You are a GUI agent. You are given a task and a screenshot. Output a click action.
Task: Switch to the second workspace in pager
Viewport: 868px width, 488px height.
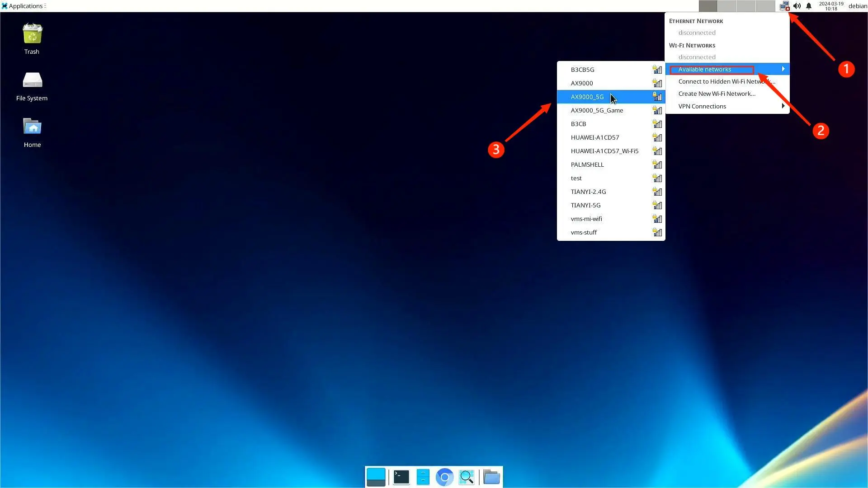pos(727,6)
